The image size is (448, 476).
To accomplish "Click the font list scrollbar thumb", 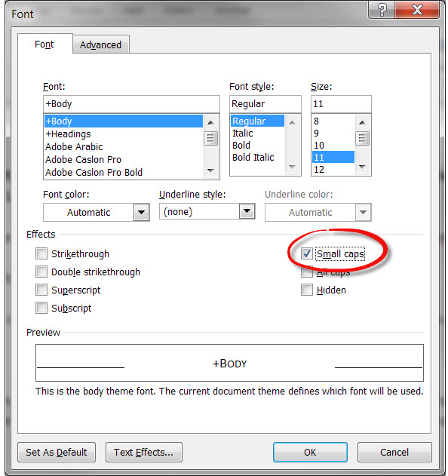I will point(210,139).
